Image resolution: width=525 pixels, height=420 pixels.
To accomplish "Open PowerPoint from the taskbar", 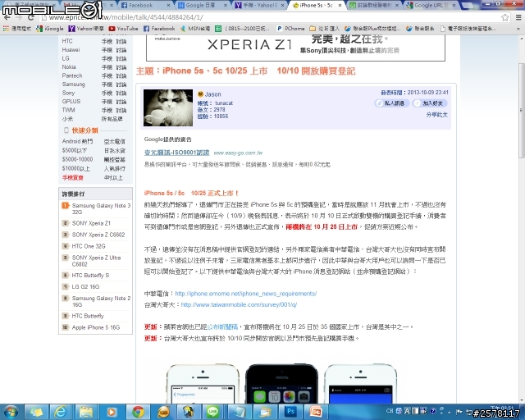I will [315, 412].
